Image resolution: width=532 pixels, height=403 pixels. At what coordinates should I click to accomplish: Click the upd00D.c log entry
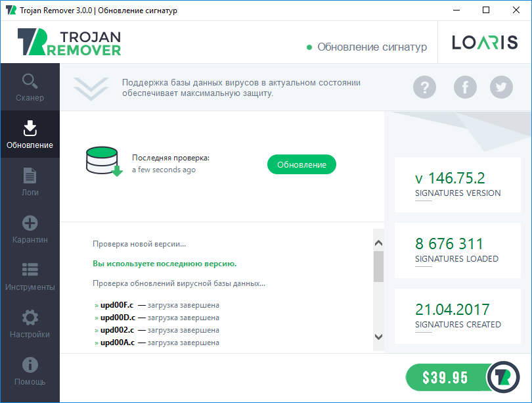(x=157, y=318)
